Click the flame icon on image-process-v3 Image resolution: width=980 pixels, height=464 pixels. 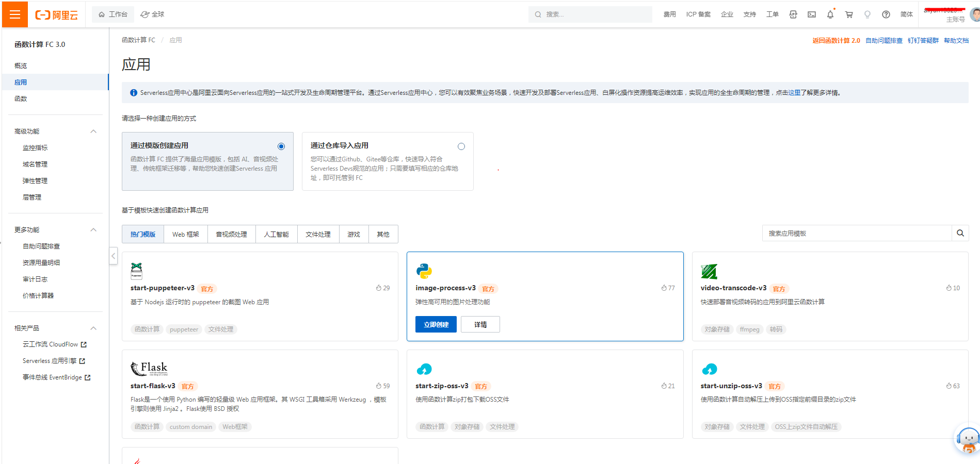664,288
